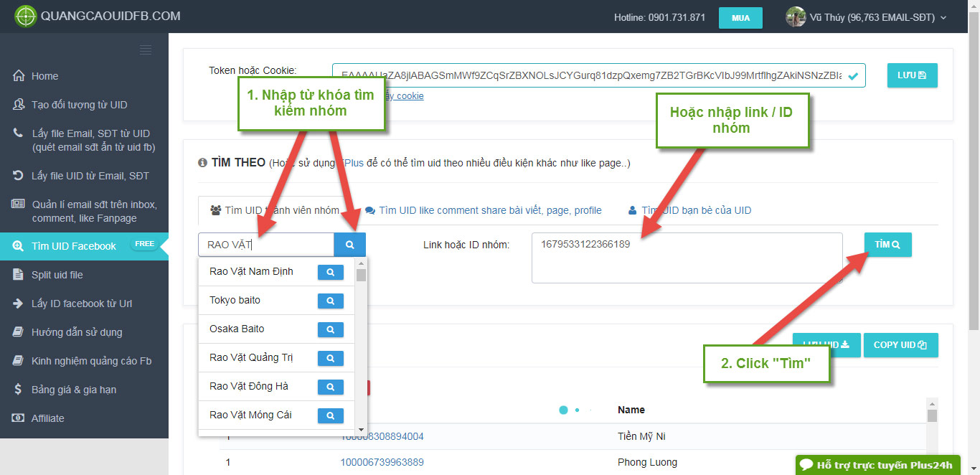Click the RAO VẶT keyword search field
Viewport: 980px width, 475px height.
(266, 245)
